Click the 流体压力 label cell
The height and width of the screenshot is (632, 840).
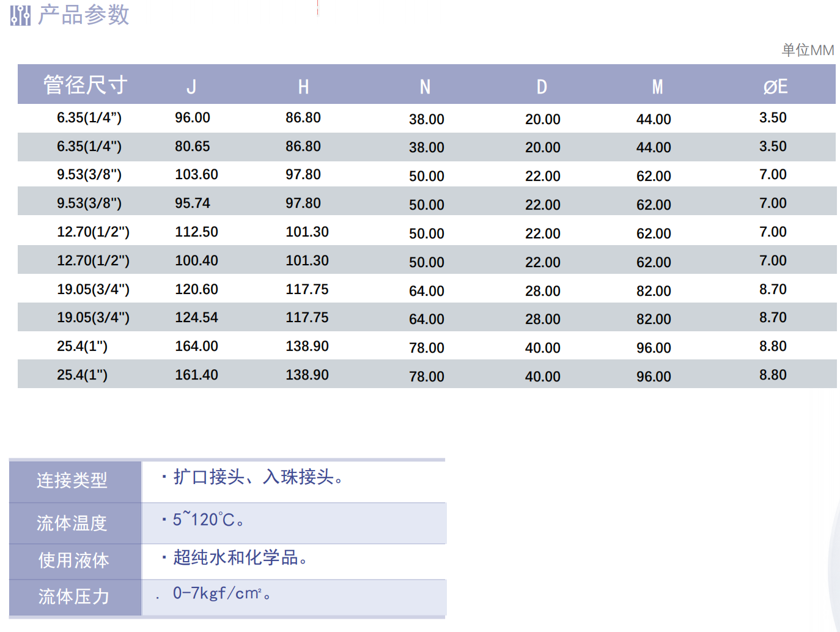point(75,597)
